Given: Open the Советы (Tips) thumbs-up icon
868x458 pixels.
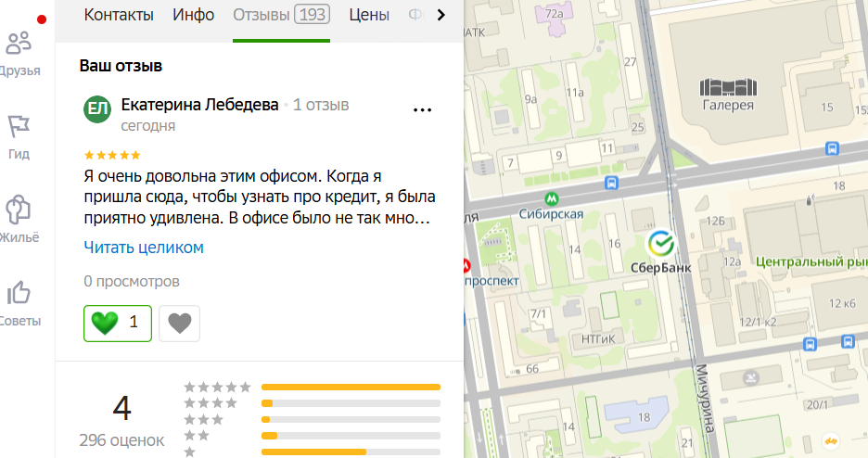Looking at the screenshot, I should [19, 293].
